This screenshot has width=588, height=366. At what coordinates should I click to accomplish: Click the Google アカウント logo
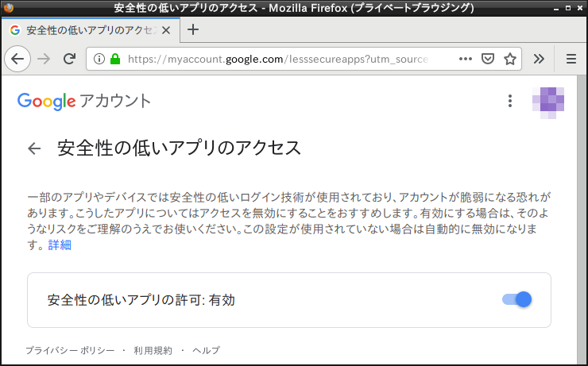(x=84, y=101)
